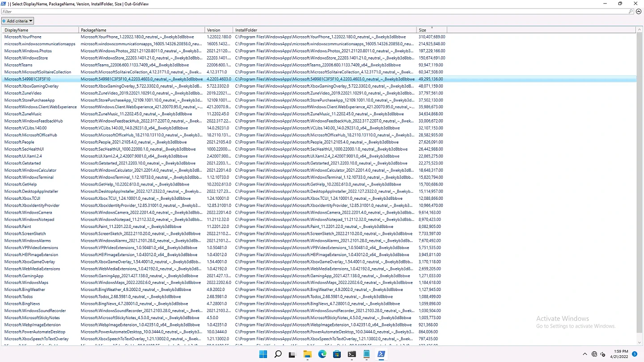Sort by the Version column header
Screen dimensions: 644x362
[x=219, y=30]
